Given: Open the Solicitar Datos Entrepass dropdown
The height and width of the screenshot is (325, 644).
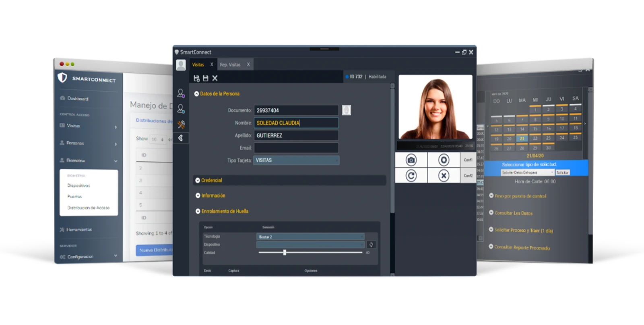Looking at the screenshot, I should (x=527, y=173).
